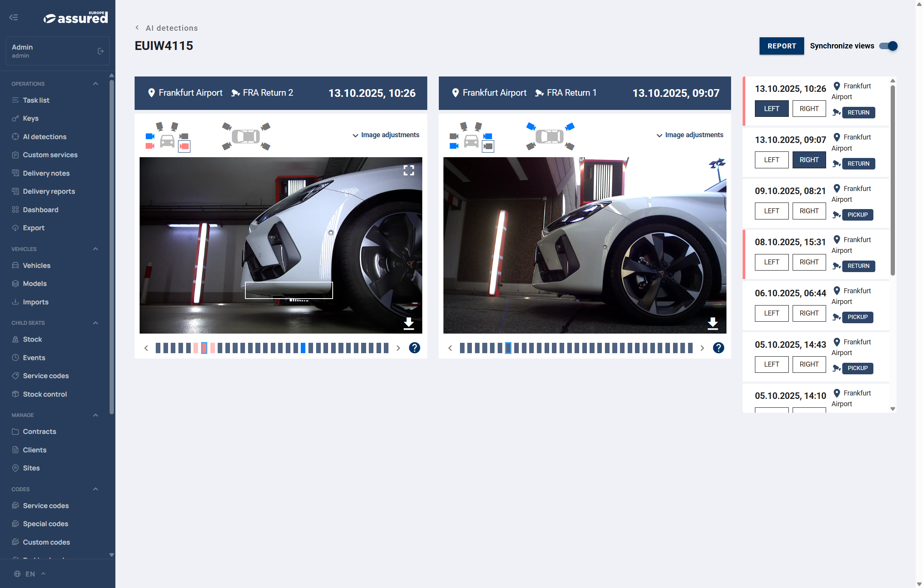The width and height of the screenshot is (923, 588).
Task: Open Delivery reports from the sidebar
Action: click(49, 191)
